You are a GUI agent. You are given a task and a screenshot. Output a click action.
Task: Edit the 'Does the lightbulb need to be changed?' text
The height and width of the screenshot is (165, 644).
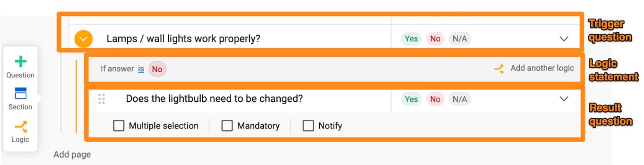[214, 99]
